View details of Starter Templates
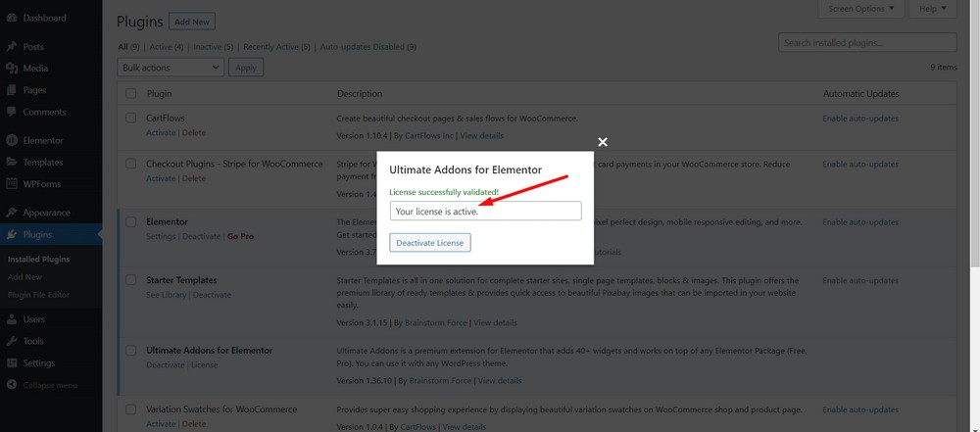Image resolution: width=980 pixels, height=432 pixels. (495, 323)
